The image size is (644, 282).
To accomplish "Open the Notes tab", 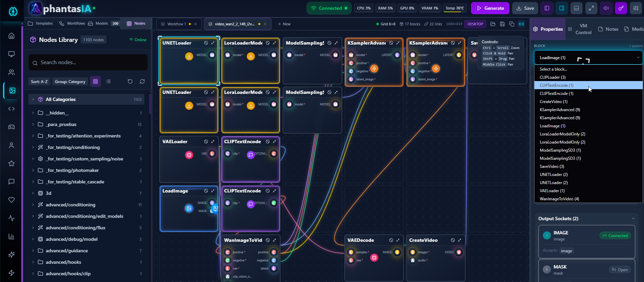I will pos(608,29).
